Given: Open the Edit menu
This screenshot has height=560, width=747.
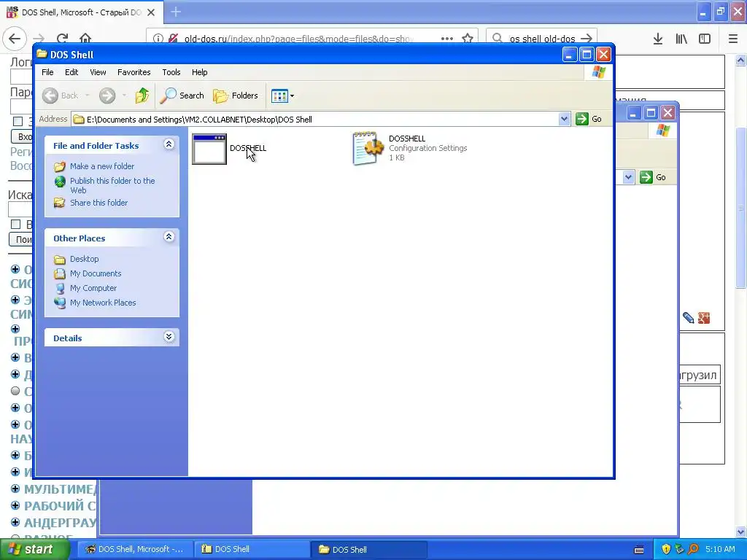Looking at the screenshot, I should [71, 72].
